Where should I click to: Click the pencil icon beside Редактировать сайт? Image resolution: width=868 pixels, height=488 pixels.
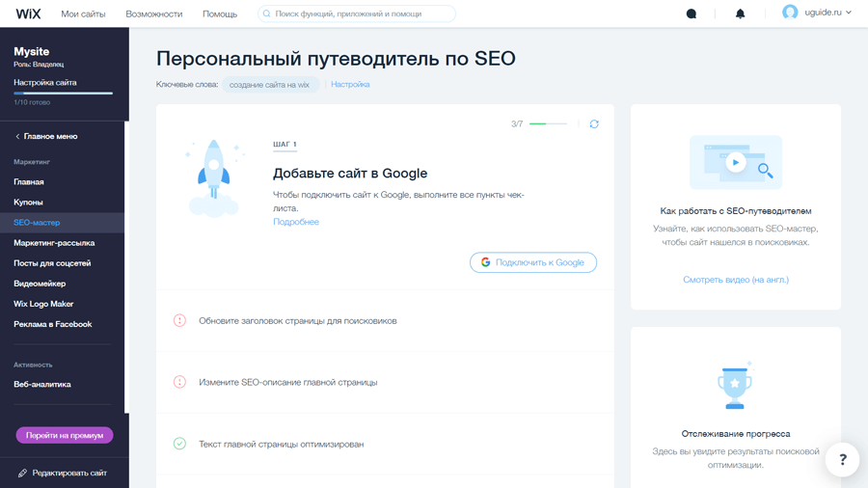pos(22,474)
